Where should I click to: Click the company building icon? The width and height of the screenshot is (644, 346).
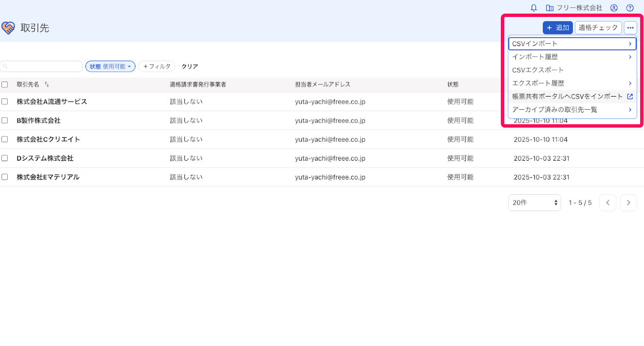[549, 8]
